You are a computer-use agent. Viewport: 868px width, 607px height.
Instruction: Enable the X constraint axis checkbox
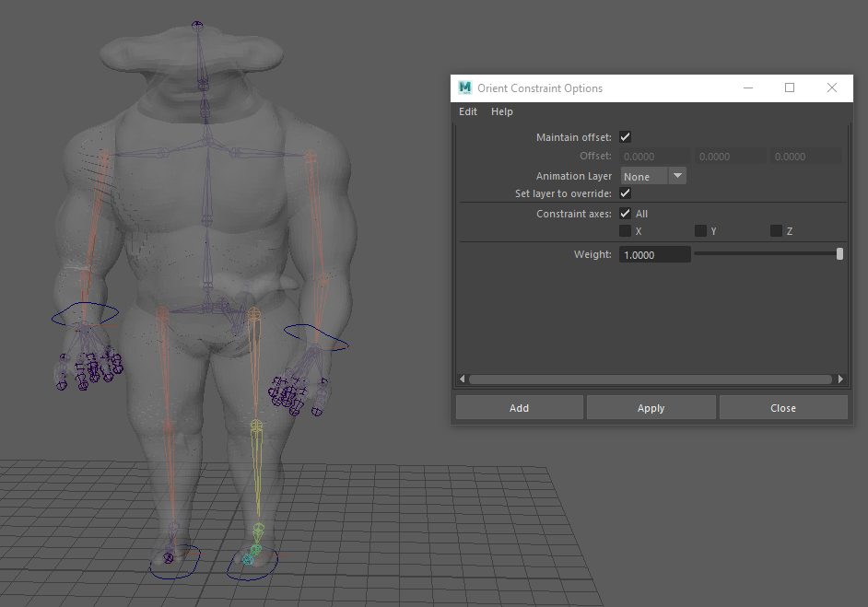626,231
